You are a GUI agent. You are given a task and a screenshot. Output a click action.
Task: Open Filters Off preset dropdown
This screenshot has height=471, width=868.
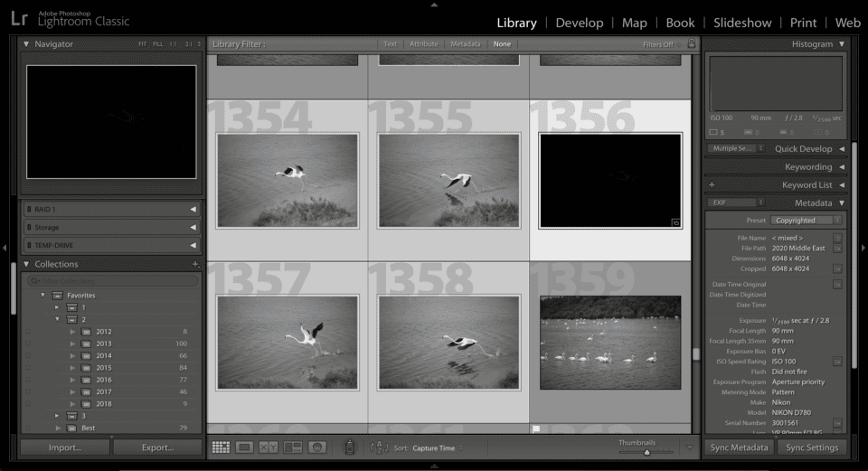coord(662,44)
